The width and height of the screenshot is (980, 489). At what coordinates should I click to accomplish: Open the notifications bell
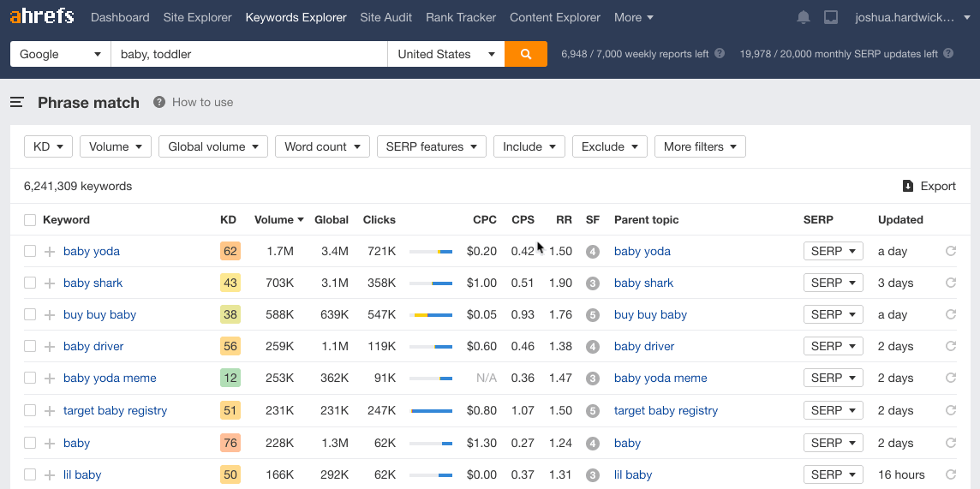(x=804, y=17)
